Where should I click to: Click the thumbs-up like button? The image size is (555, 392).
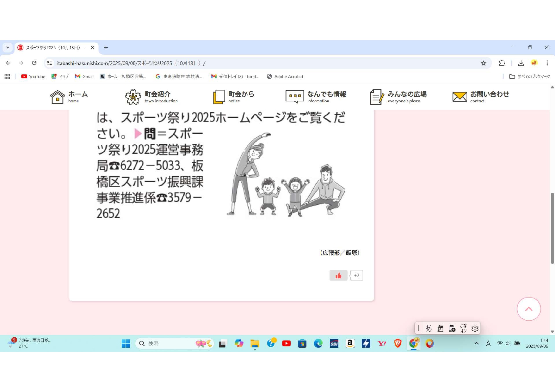(338, 275)
